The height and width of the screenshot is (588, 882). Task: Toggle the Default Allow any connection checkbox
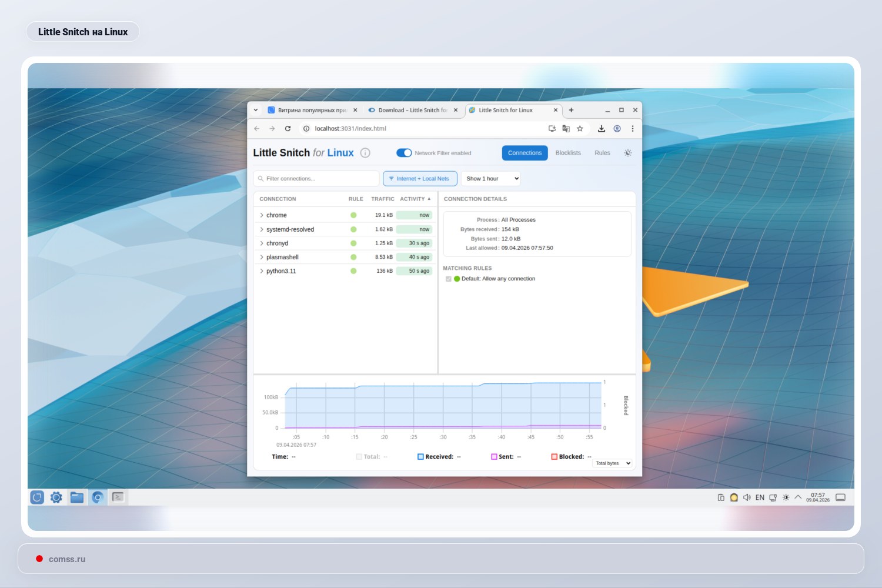point(449,279)
